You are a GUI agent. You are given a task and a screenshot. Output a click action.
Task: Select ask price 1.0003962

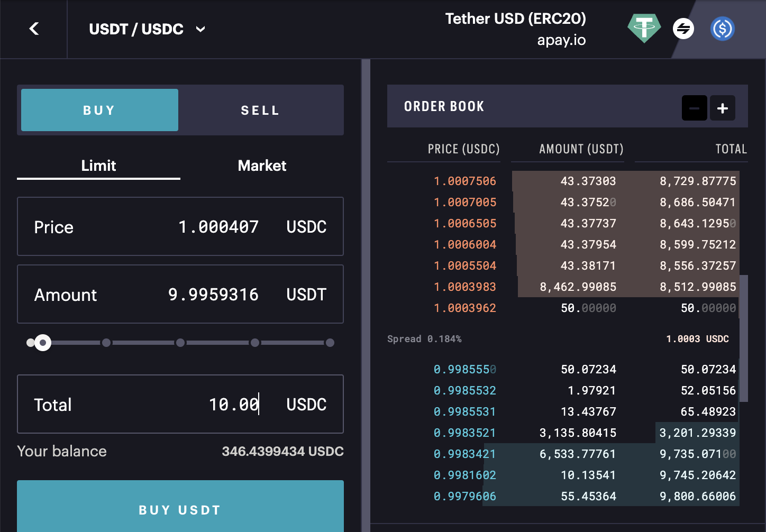click(x=465, y=308)
